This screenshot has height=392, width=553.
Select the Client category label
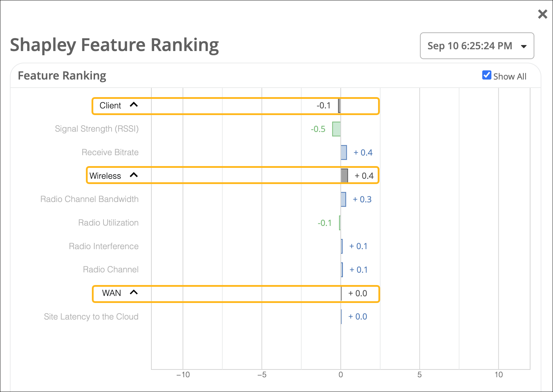(x=110, y=106)
